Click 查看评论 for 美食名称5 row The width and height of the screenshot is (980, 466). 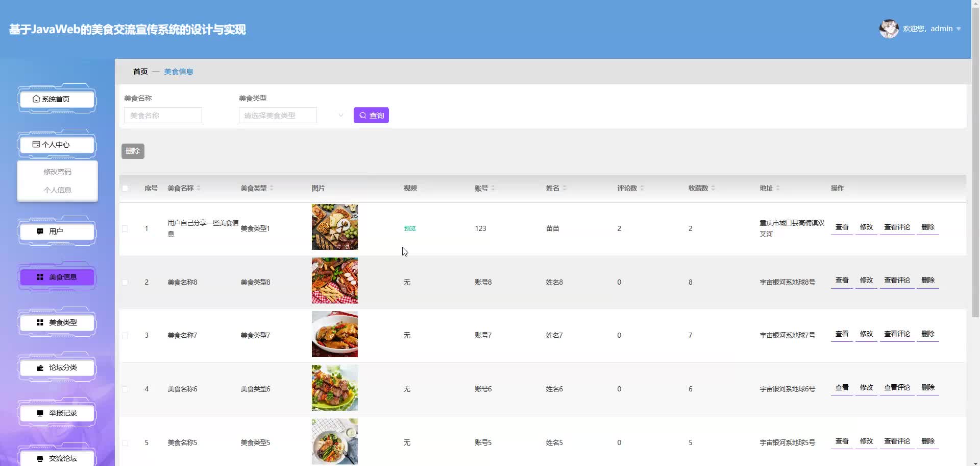897,441
